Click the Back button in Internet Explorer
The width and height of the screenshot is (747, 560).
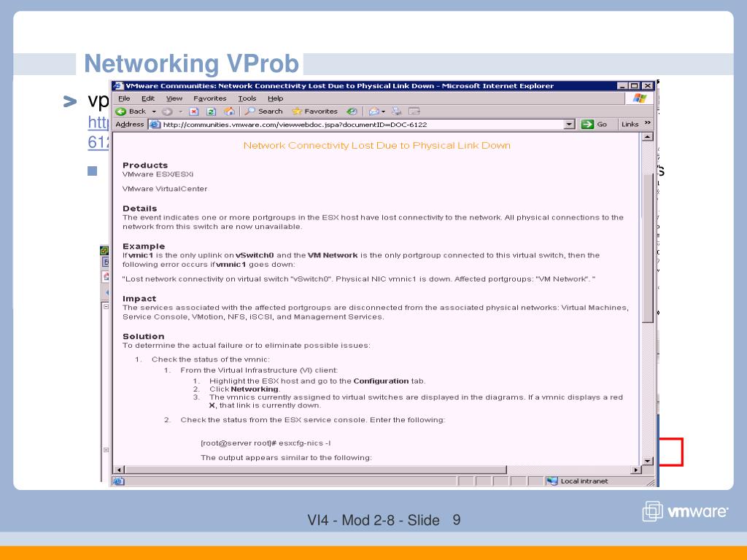coord(131,112)
